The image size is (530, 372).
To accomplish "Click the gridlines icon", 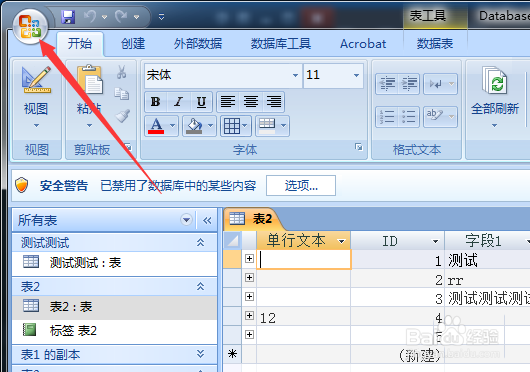I will point(232,126).
